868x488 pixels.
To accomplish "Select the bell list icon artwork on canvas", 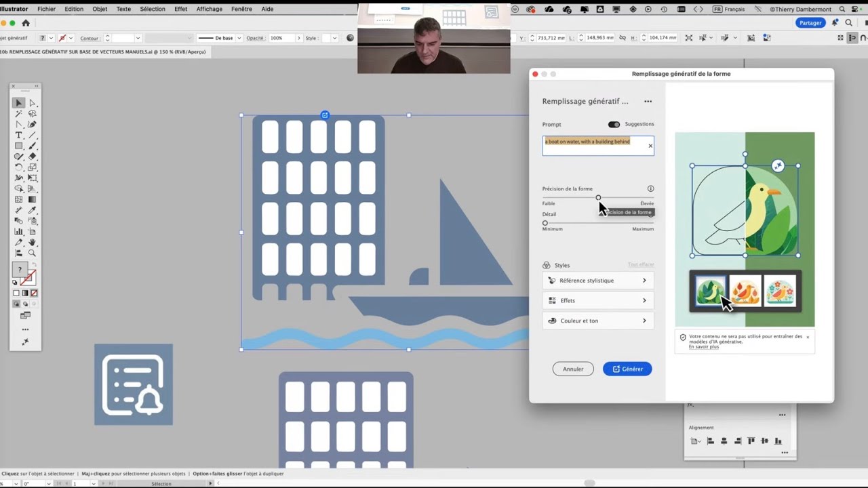I will pyautogui.click(x=134, y=384).
